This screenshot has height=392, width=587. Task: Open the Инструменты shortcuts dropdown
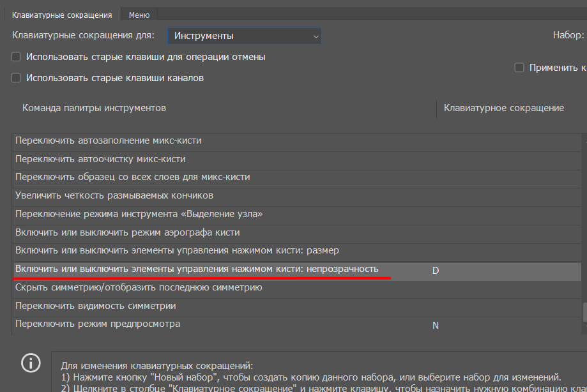click(x=244, y=36)
